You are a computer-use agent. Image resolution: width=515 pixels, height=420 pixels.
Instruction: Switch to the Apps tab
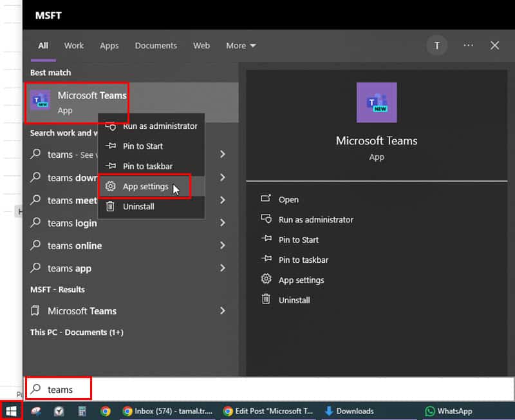109,46
